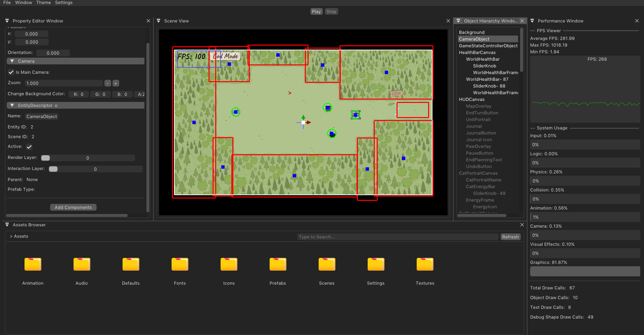Open the Scenes folder
The image size is (644, 335).
click(326, 264)
